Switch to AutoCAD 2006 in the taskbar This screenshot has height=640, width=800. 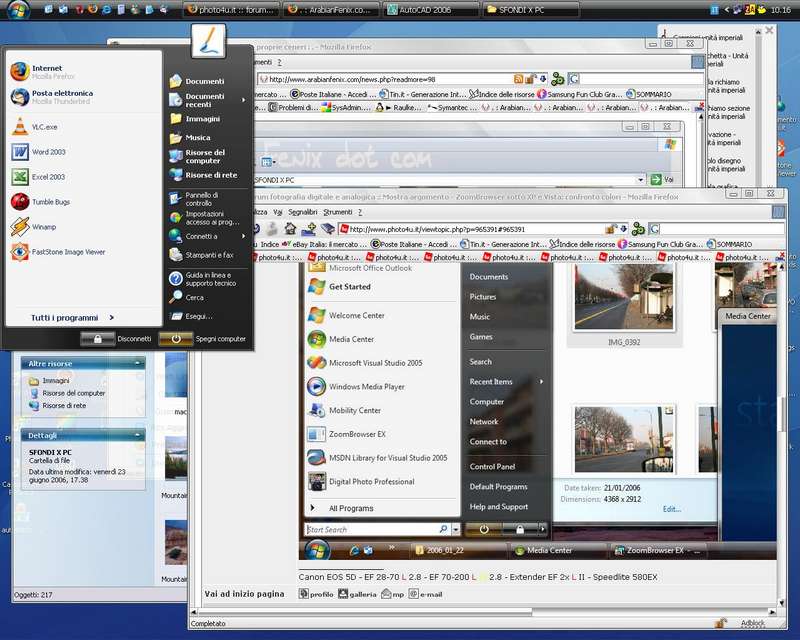tap(431, 10)
